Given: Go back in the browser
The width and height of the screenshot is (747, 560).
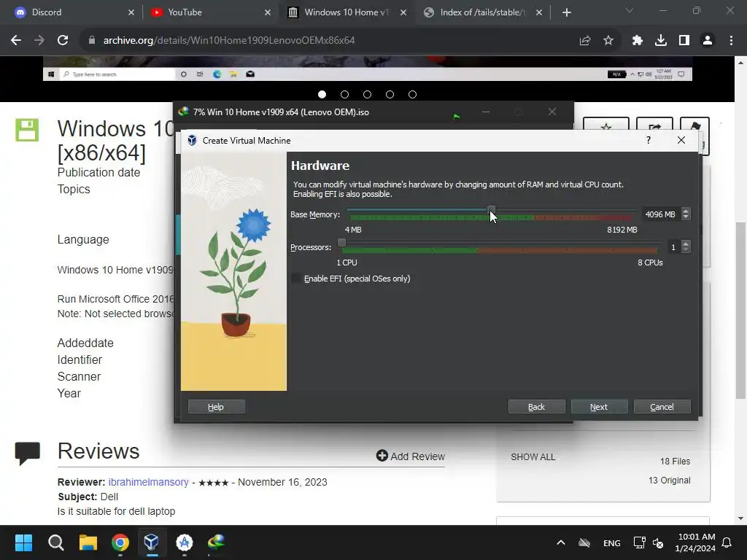Looking at the screenshot, I should (16, 41).
